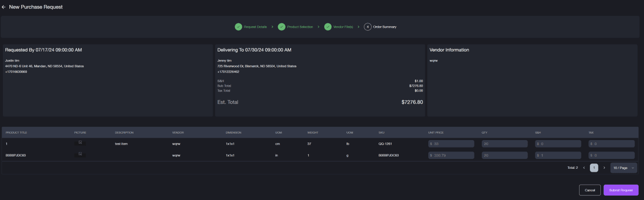Click the Vendor File(s) step checkmark
Image resolution: width=644 pixels, height=200 pixels.
coord(328,27)
